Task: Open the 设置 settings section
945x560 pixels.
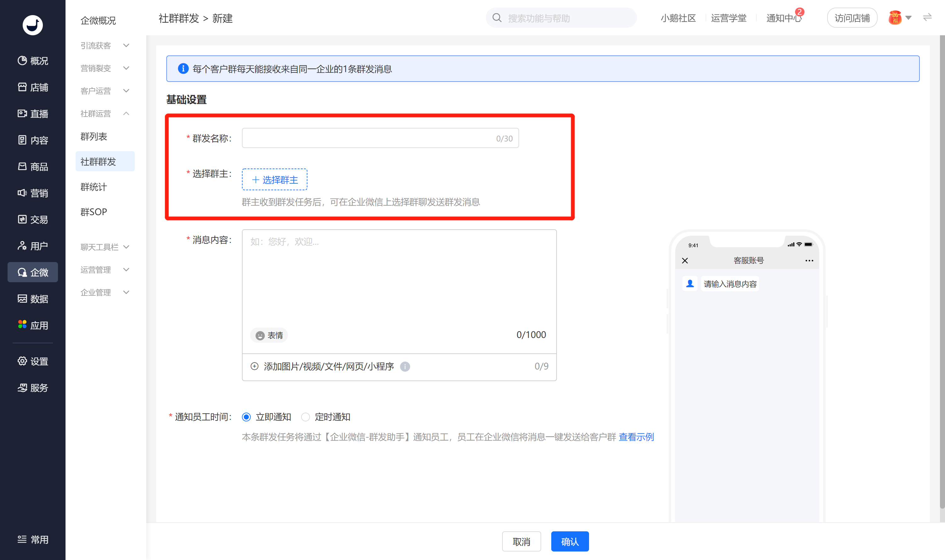Action: (33, 361)
